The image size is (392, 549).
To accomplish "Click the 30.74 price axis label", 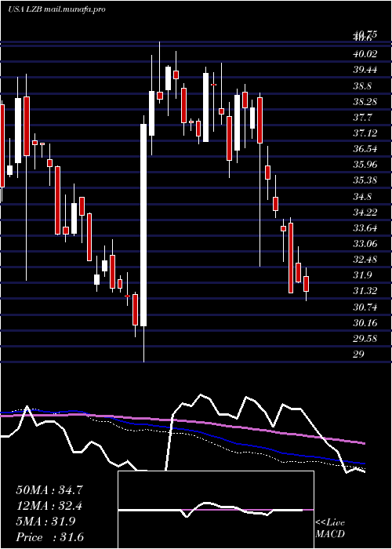I will [365, 307].
